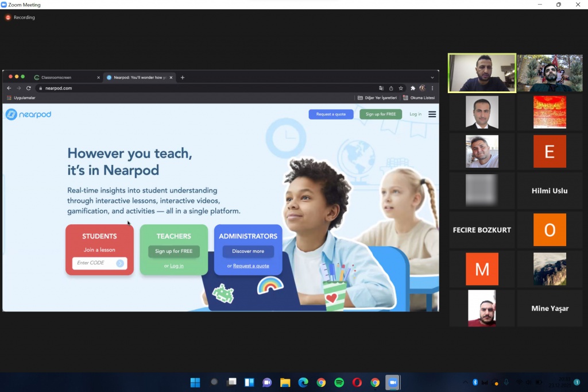The width and height of the screenshot is (588, 392).
Task: Open Task View on the taskbar
Action: (x=232, y=382)
